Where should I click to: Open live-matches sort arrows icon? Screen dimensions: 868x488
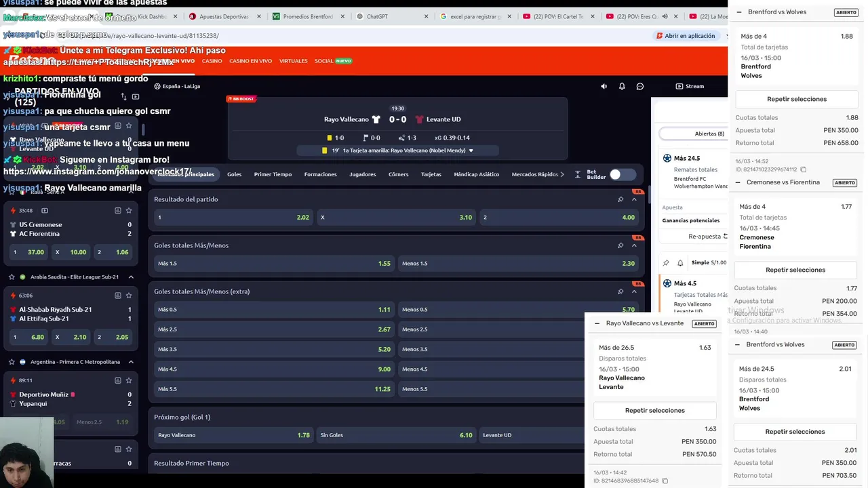click(x=123, y=97)
